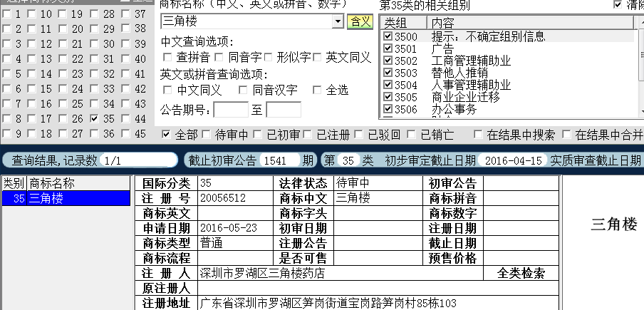Check class 1 checkbox
This screenshot has height=310, width=644.
pyautogui.click(x=6, y=14)
